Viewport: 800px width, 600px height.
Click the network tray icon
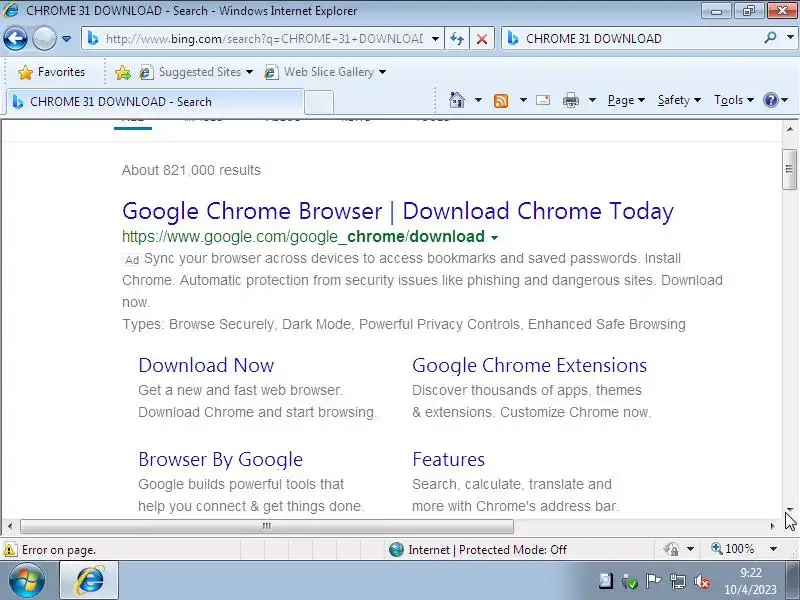click(x=678, y=581)
